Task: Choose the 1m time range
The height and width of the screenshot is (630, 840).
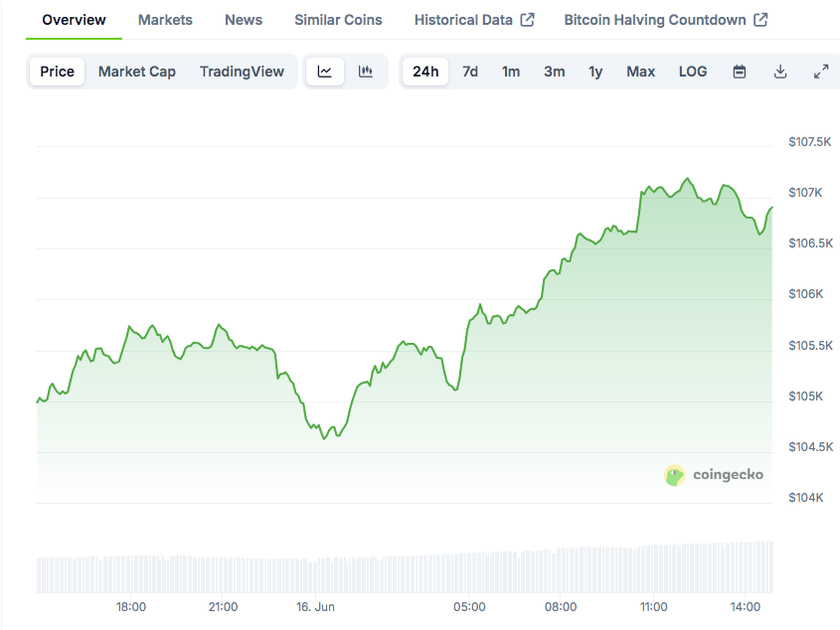Action: 511,72
